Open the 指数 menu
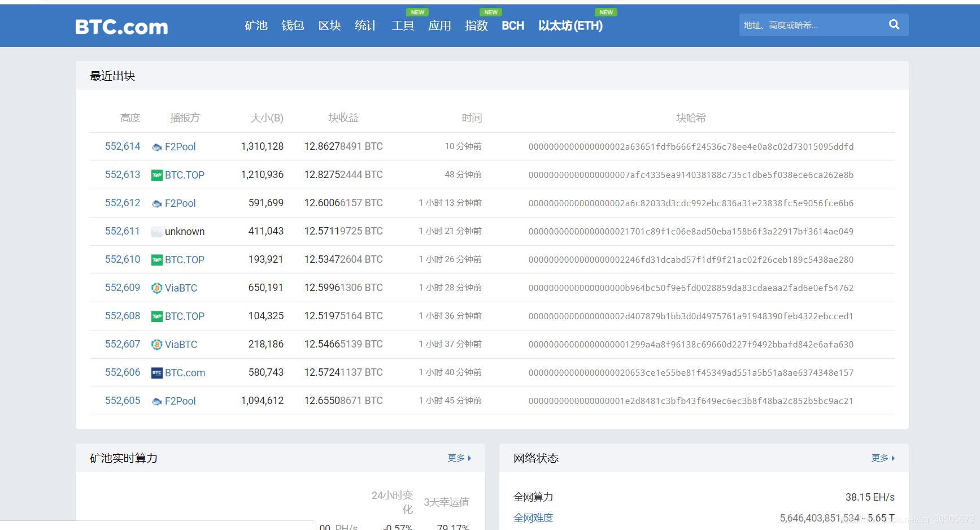This screenshot has width=980, height=530. pos(476,25)
